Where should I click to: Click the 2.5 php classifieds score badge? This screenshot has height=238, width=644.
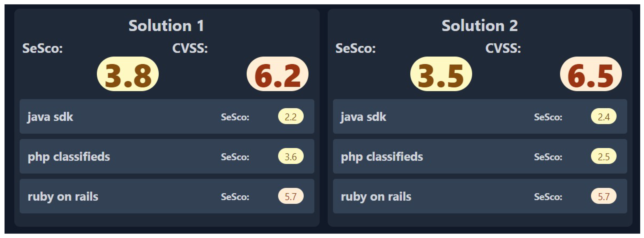pyautogui.click(x=604, y=156)
